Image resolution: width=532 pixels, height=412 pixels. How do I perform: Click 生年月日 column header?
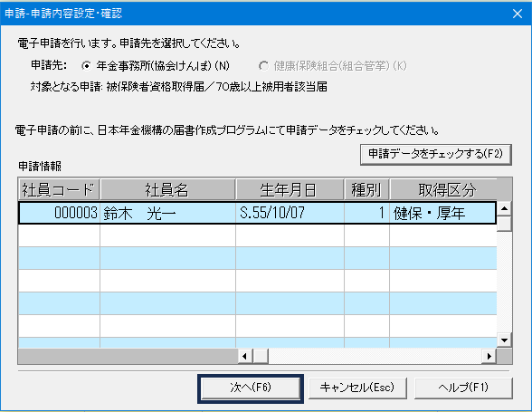click(x=290, y=189)
